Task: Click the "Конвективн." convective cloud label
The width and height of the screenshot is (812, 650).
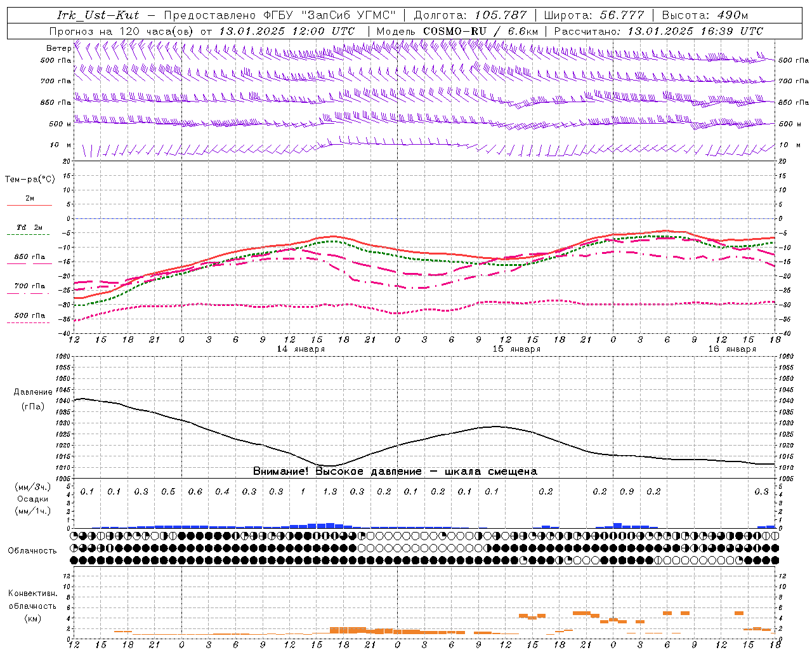Action: [32, 594]
